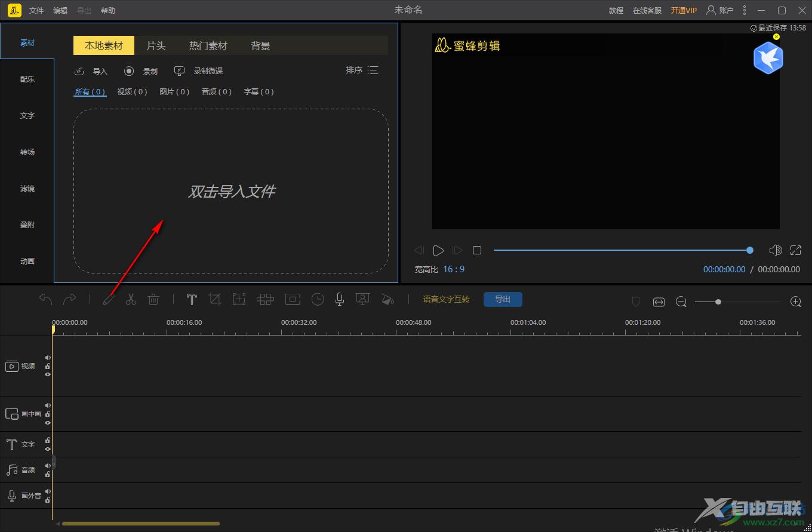Screen dimensions: 812x532
Task: Open the edit pencil tool
Action: click(x=109, y=299)
